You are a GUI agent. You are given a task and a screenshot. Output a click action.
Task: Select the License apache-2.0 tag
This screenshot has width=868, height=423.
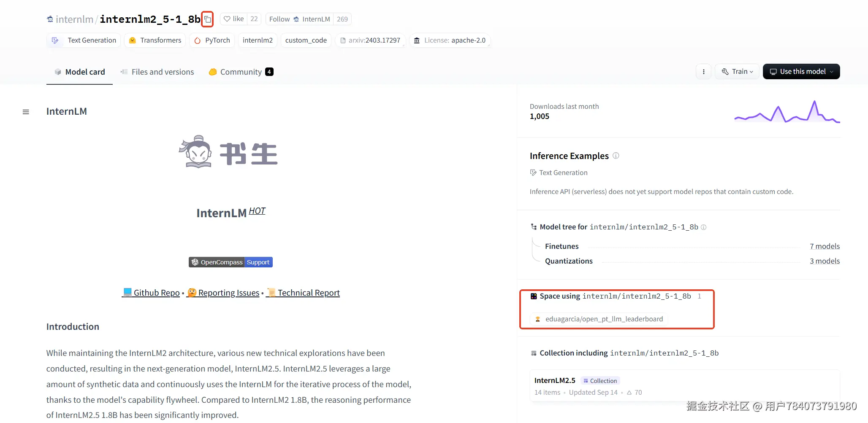(450, 40)
